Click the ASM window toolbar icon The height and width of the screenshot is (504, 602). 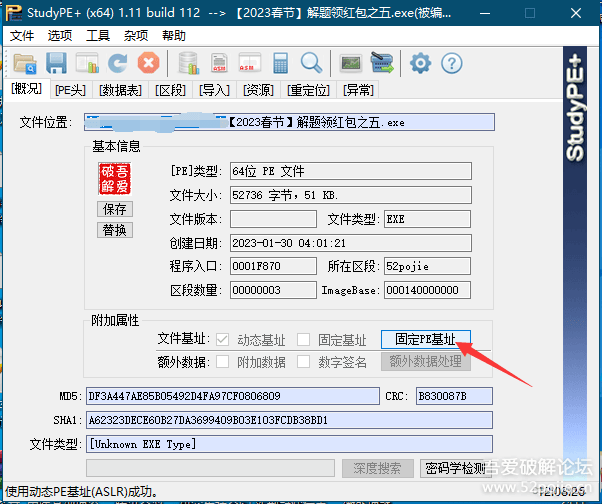[x=250, y=63]
